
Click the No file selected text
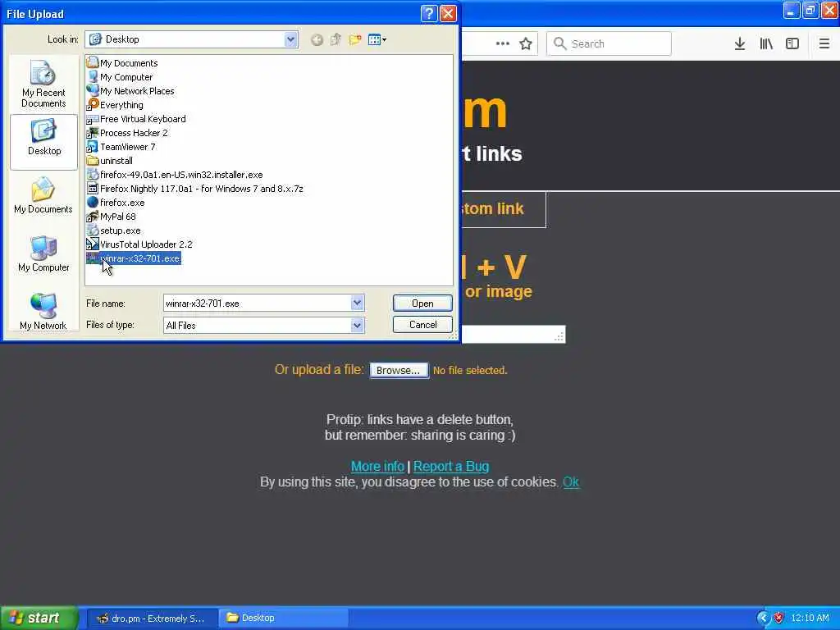(470, 370)
